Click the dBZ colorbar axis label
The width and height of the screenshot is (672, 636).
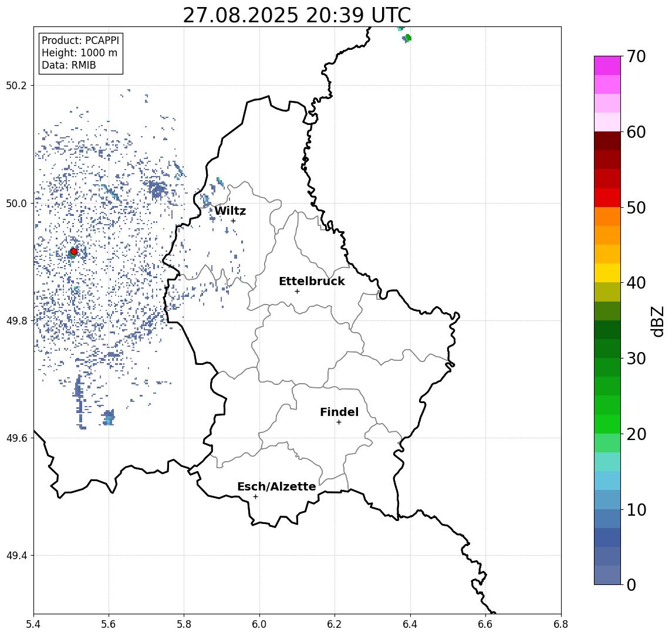[x=657, y=321]
